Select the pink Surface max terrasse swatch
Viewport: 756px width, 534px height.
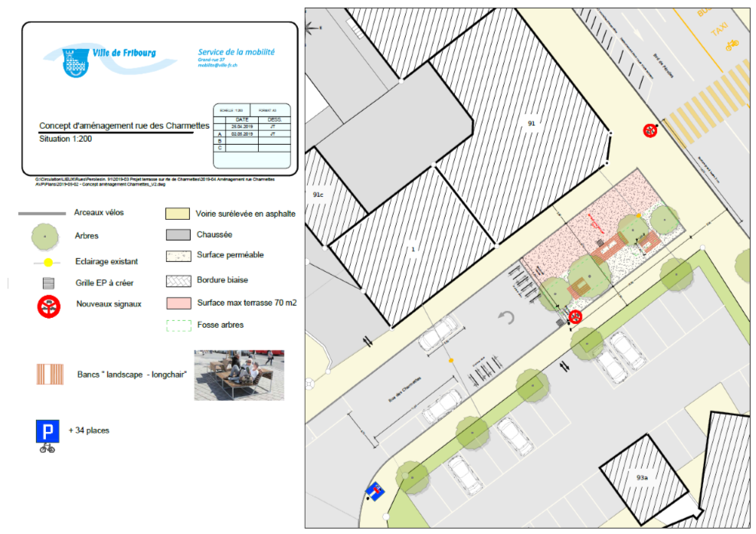coord(178,303)
